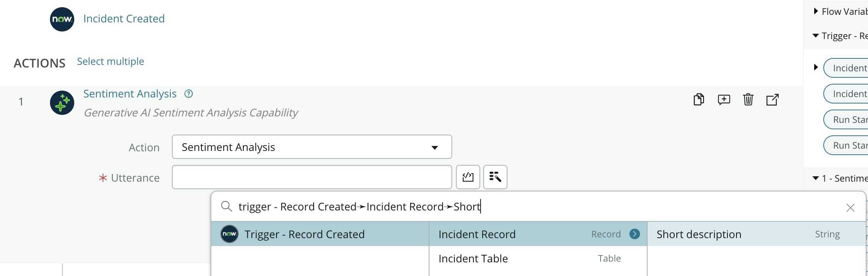868x276 pixels.
Task: Click the Incident Created trigger link
Action: [124, 19]
